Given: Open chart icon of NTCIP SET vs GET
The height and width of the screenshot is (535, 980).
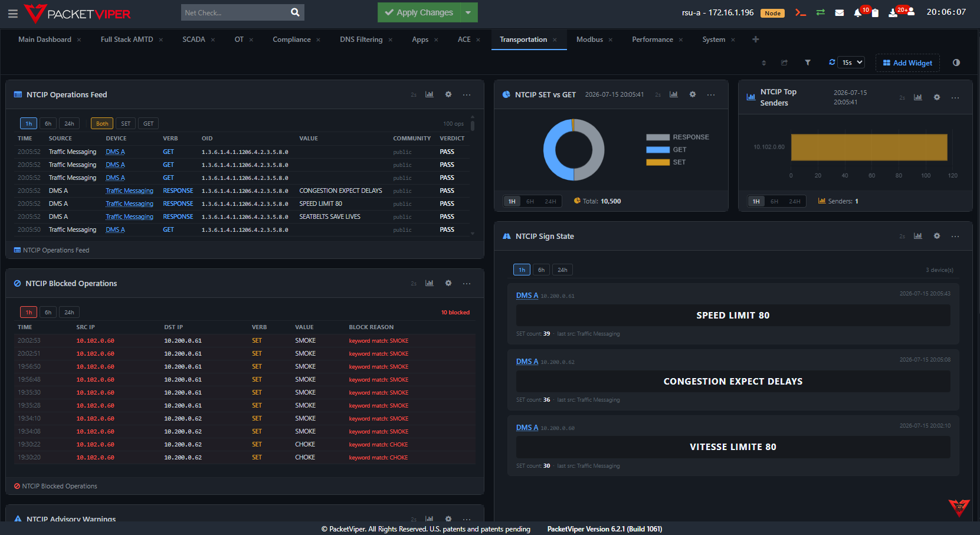Looking at the screenshot, I should click(x=674, y=94).
